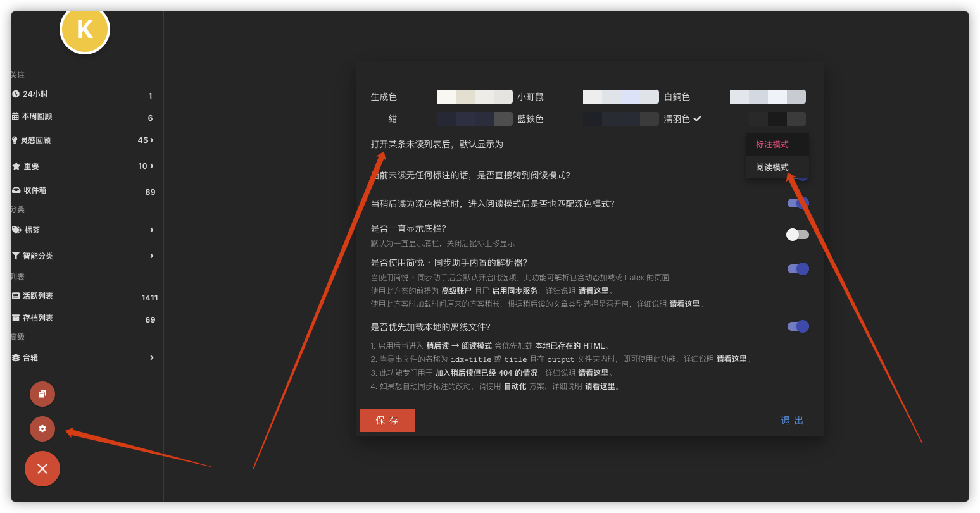
Task: Select 标注模式 in the dropdown
Action: pyautogui.click(x=777, y=145)
